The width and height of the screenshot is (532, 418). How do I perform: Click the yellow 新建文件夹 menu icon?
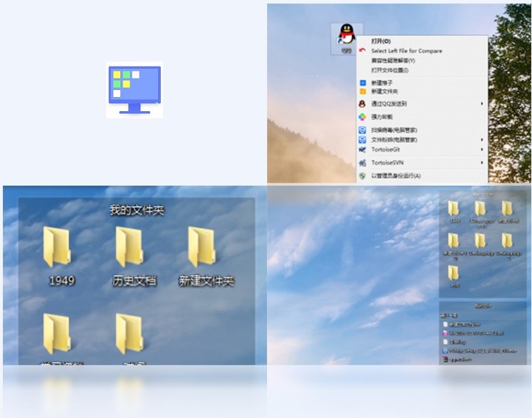click(x=363, y=91)
